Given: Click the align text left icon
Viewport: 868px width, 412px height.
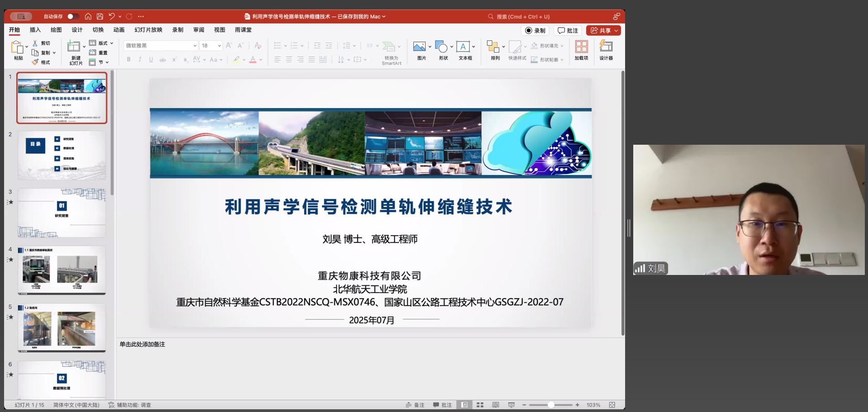Looking at the screenshot, I should tap(277, 59).
